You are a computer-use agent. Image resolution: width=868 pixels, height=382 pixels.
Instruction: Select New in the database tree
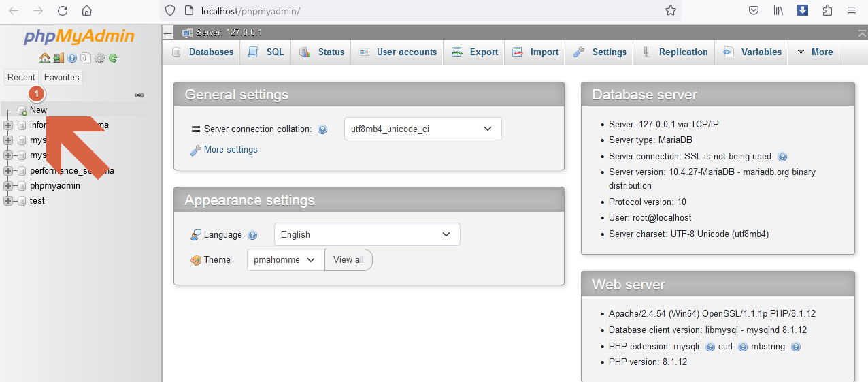pos(39,110)
